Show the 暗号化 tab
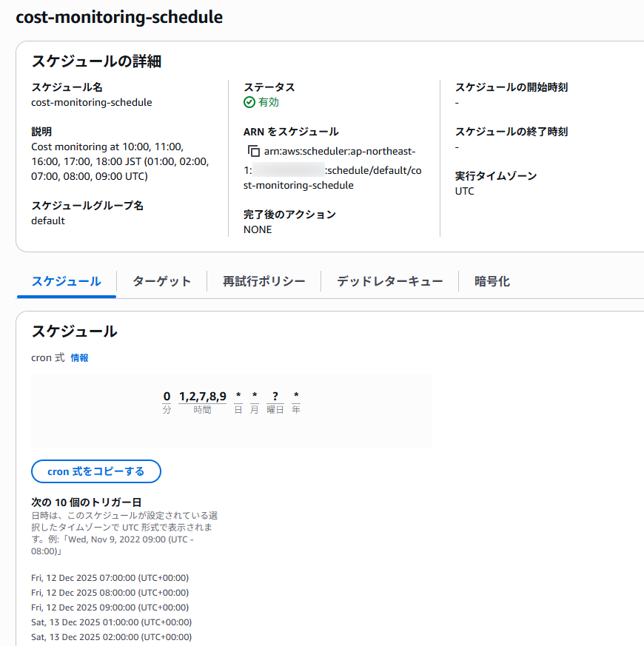The width and height of the screenshot is (644, 646). tap(492, 281)
